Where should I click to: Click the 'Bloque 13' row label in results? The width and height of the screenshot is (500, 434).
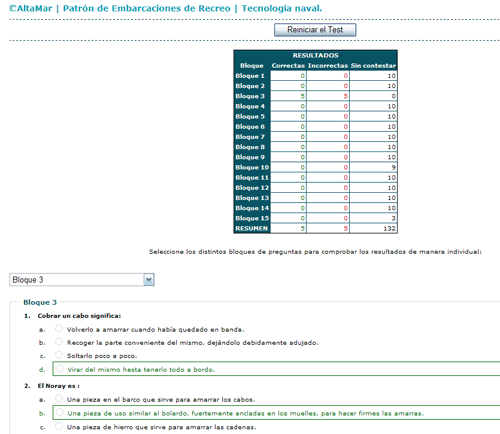pyautogui.click(x=252, y=198)
